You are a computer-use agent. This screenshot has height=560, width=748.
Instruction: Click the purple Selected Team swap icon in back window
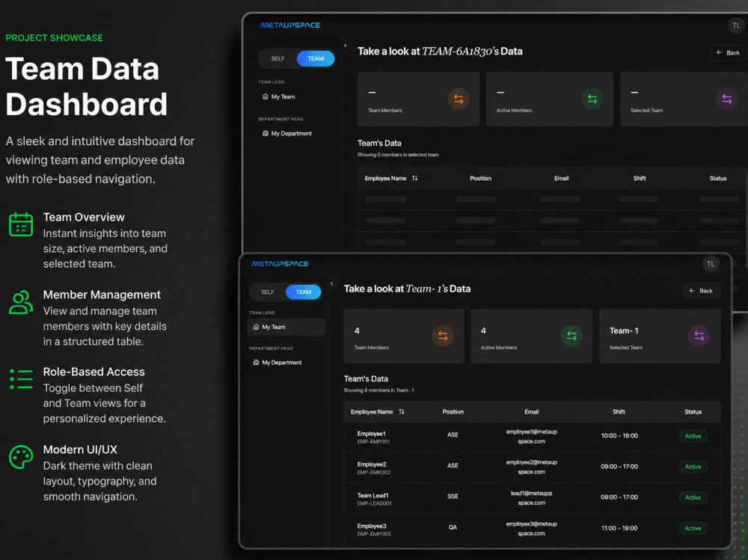[726, 99]
